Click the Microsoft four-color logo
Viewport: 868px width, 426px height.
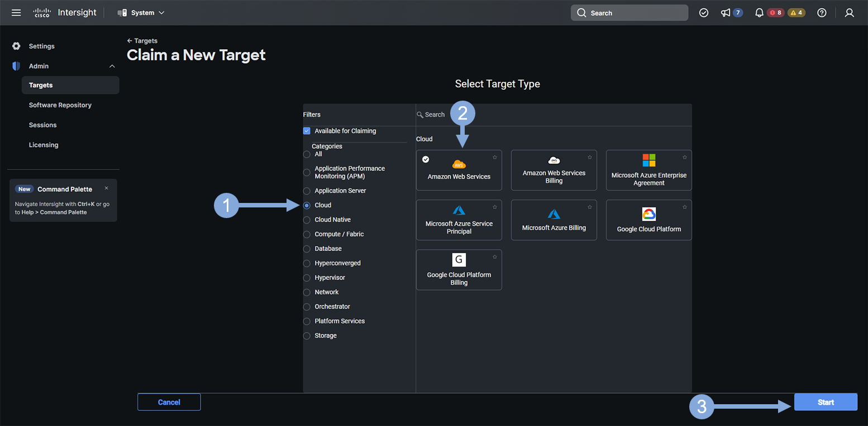(x=649, y=160)
